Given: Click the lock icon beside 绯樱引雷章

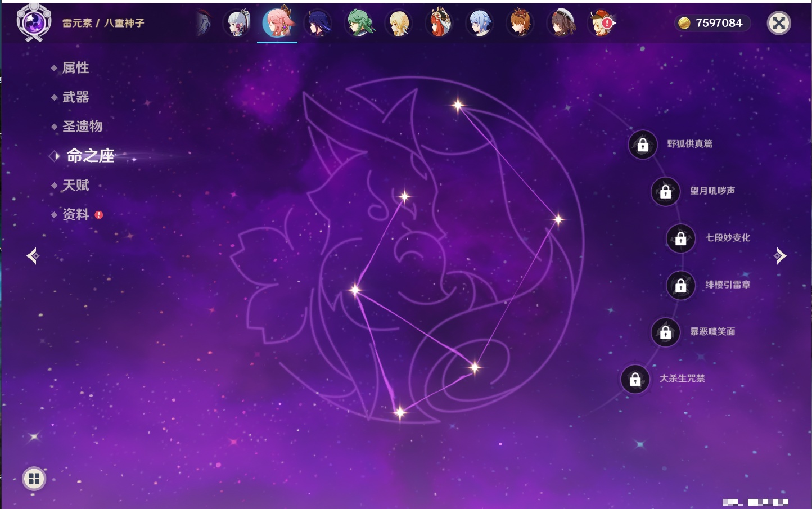Looking at the screenshot, I should click(680, 285).
